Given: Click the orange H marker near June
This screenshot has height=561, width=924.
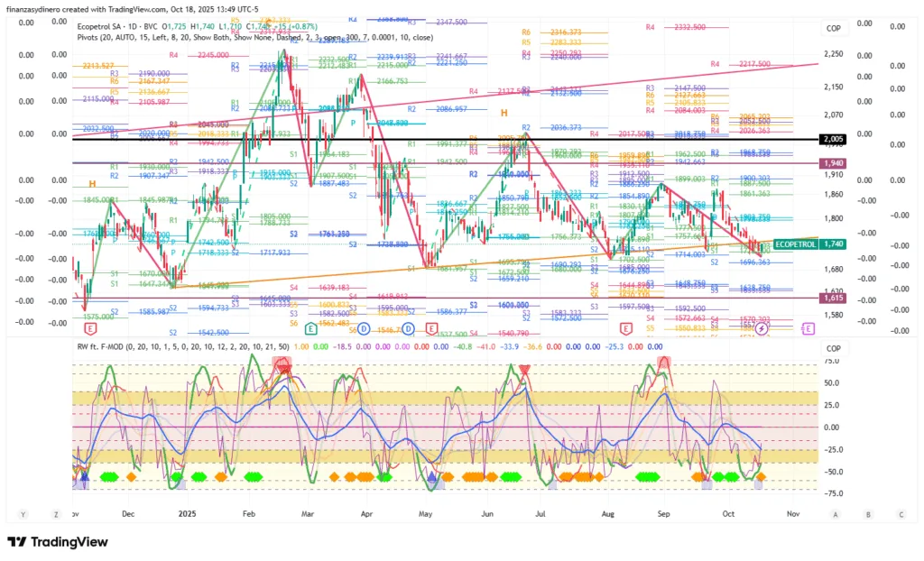Looking at the screenshot, I should 504,113.
